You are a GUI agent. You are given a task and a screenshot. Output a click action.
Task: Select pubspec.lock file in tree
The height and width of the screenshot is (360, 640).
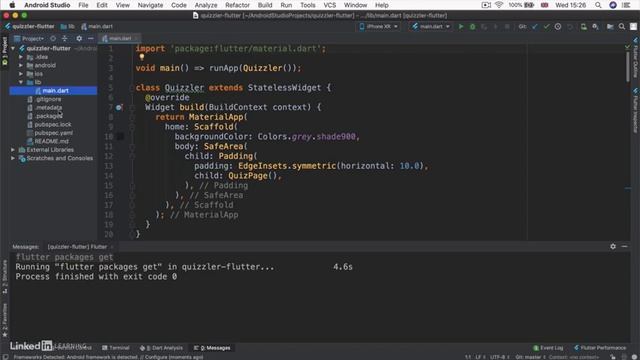53,124
